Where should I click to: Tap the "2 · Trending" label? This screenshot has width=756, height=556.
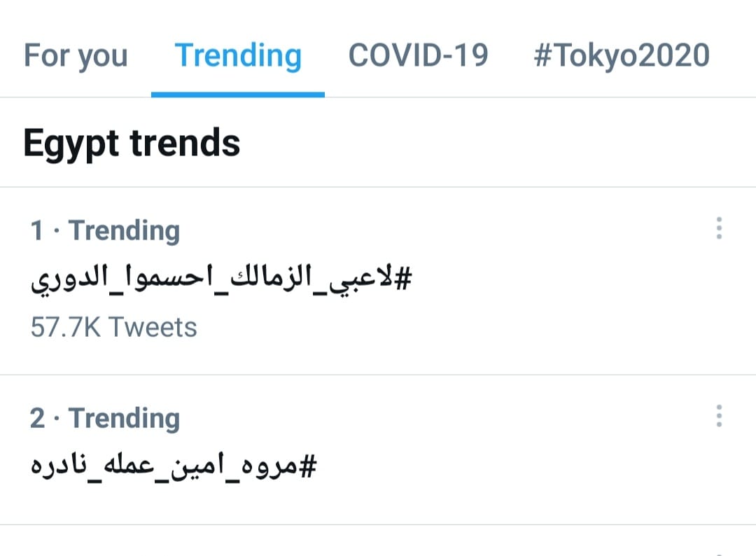(105, 418)
